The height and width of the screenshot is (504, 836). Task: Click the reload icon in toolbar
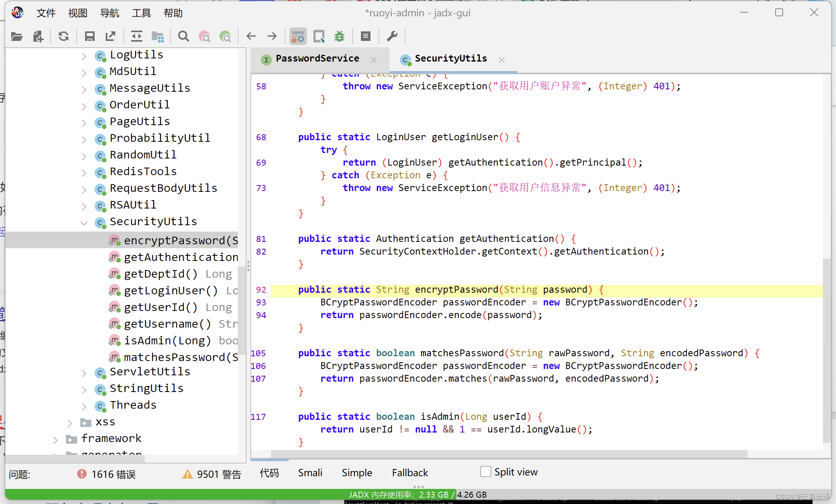coord(64,37)
